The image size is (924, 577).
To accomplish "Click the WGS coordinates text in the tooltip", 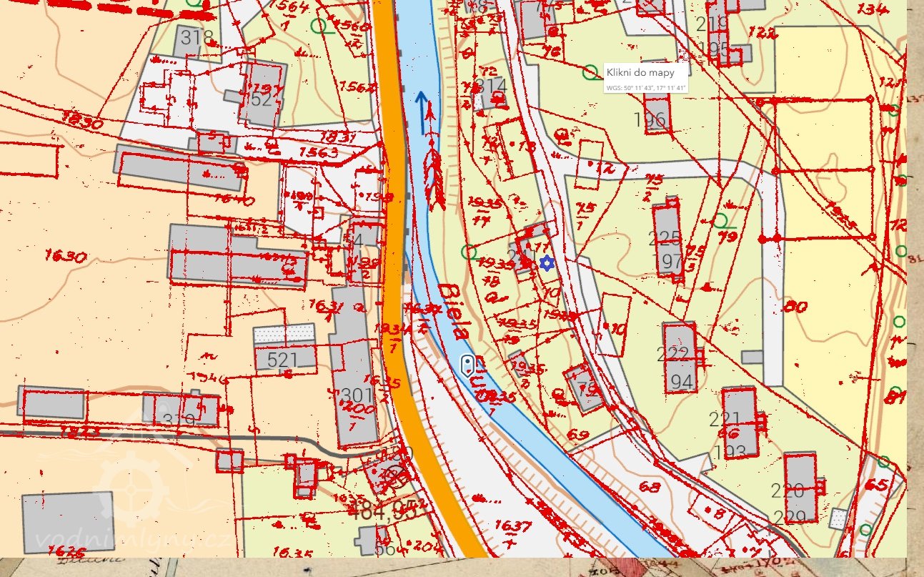I will 645,88.
